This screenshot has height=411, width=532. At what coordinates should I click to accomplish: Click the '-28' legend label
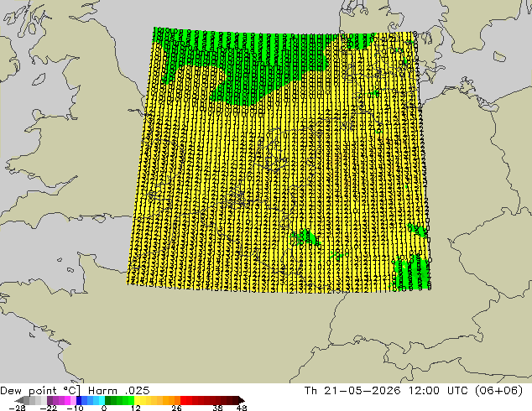click(17, 408)
